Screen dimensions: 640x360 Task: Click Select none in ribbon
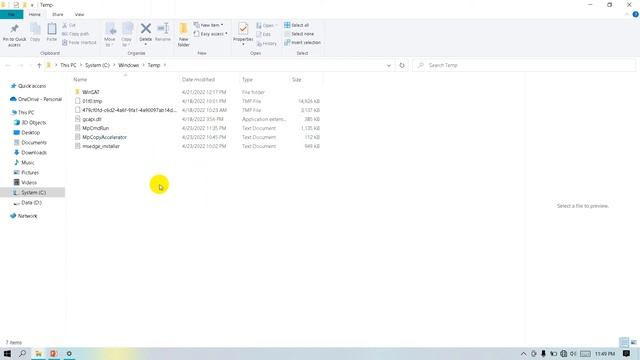[x=299, y=34]
